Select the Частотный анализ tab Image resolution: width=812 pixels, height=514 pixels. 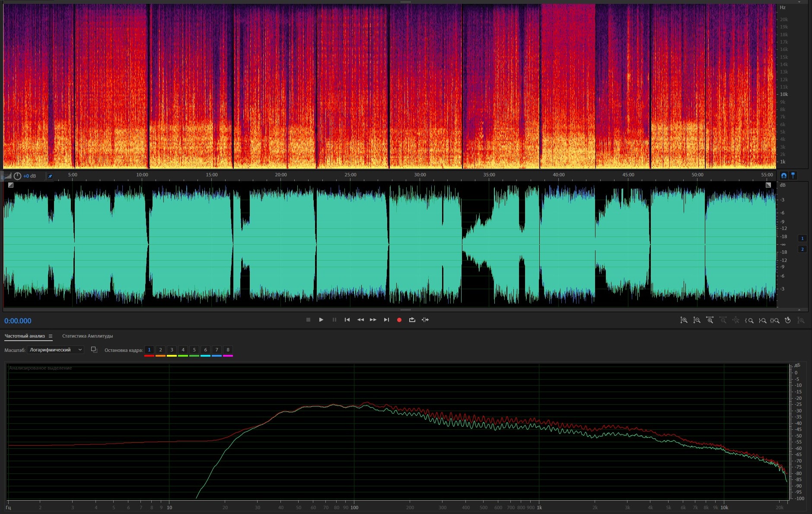pyautogui.click(x=25, y=336)
